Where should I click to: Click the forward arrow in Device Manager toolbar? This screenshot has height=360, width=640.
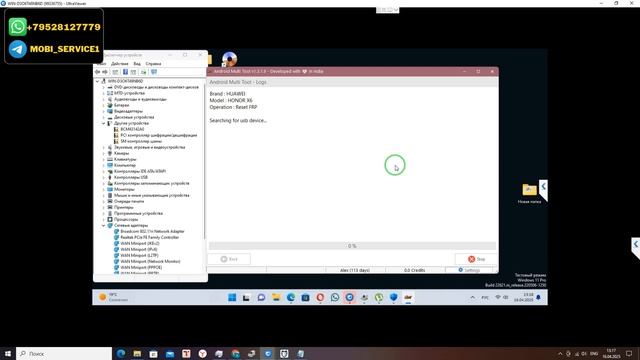[105, 72]
